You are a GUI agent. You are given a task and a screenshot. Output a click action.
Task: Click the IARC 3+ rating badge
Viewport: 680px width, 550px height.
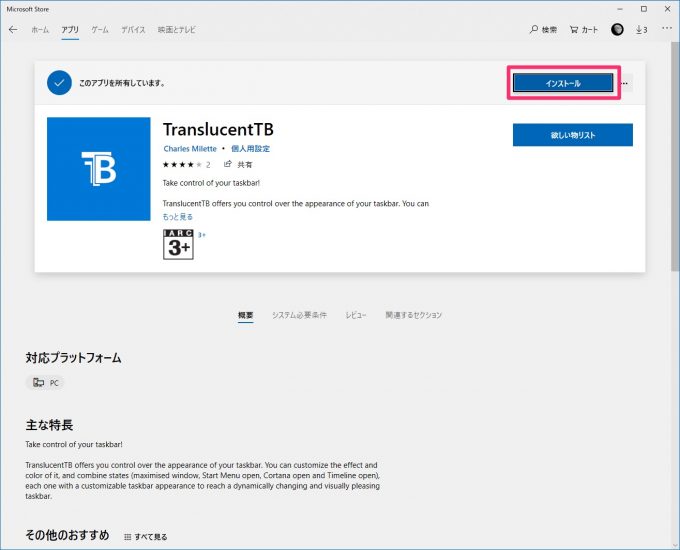[x=178, y=245]
